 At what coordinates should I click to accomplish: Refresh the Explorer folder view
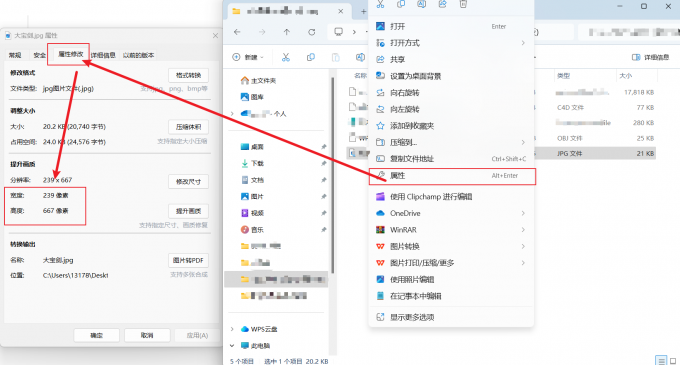[311, 32]
